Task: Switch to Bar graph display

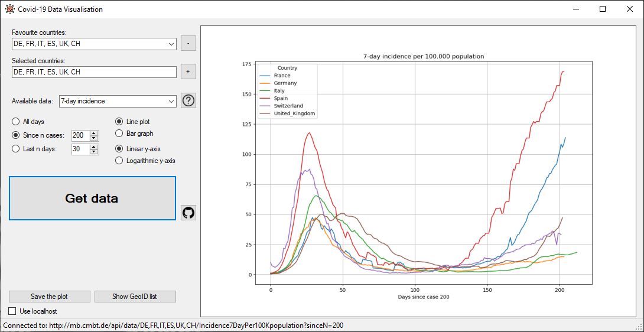Action: point(119,134)
